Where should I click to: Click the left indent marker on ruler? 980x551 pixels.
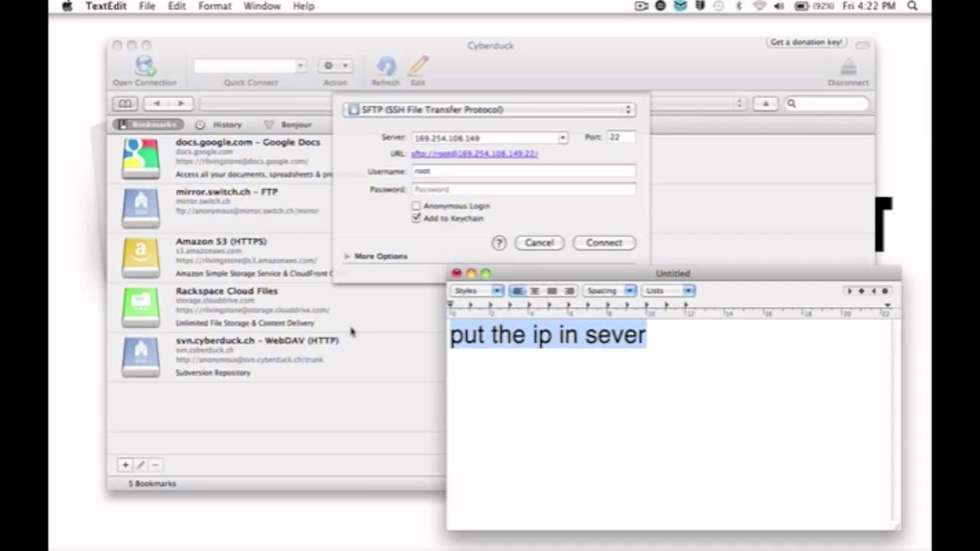tap(450, 305)
